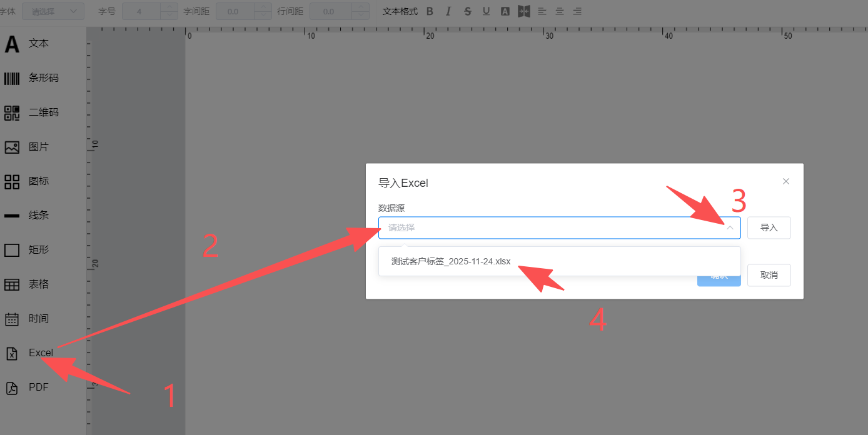
Task: Collapse the 数据源 dropdown arrow
Action: pos(729,228)
